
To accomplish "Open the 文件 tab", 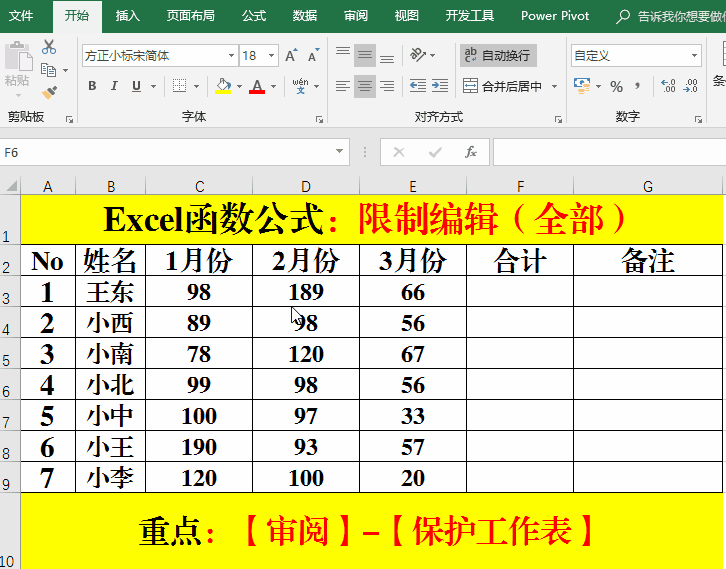I will click(21, 16).
